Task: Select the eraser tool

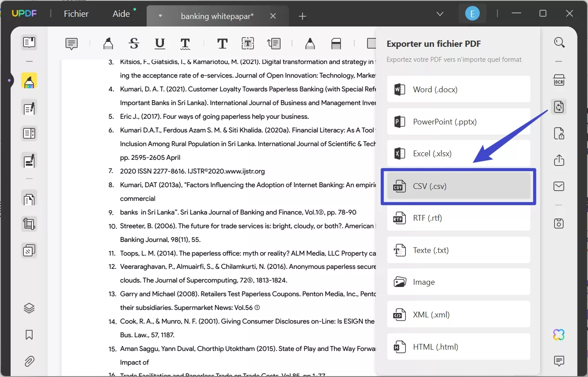Action: coord(336,43)
